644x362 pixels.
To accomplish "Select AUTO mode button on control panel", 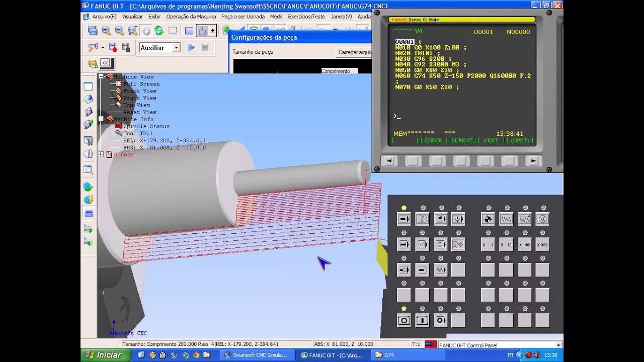I will pos(404,219).
